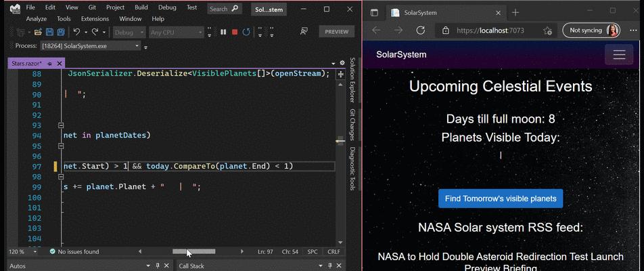The image size is (644, 271).
Task: Open the Git menu
Action: pyautogui.click(x=93, y=7)
